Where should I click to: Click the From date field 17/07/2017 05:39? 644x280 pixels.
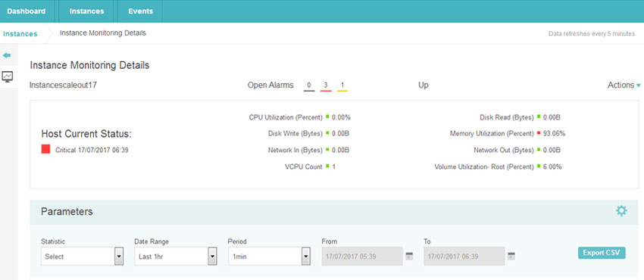pos(362,257)
